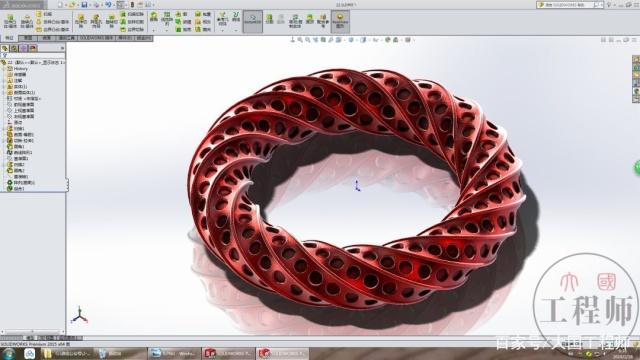The image size is (640, 360).
Task: Click the Reference Geometry tool
Action: [x=222, y=18]
